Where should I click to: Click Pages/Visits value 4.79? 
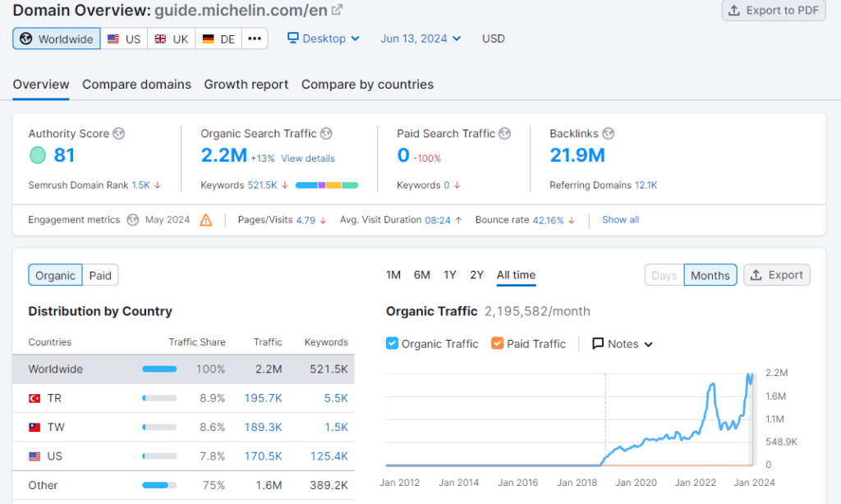click(x=306, y=220)
